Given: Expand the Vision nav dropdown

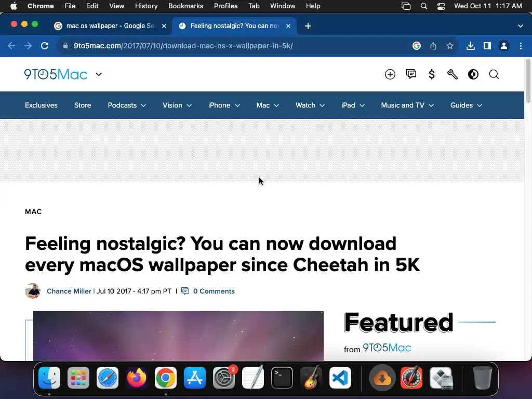Looking at the screenshot, I should click(x=177, y=105).
